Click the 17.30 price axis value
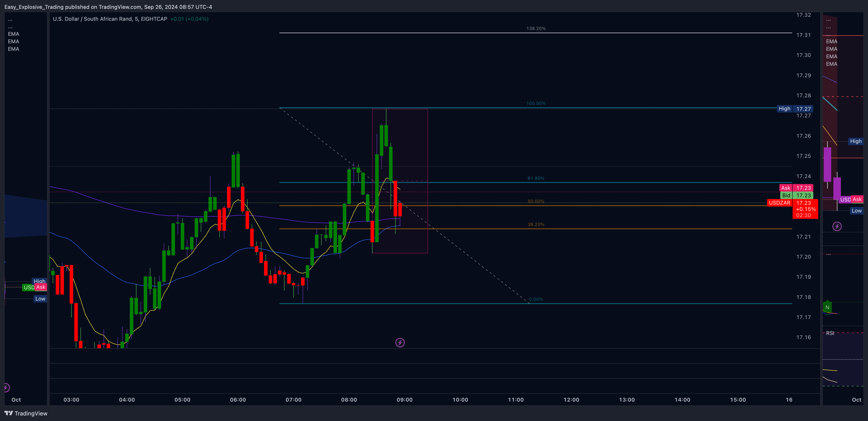The width and height of the screenshot is (868, 421). point(803,55)
